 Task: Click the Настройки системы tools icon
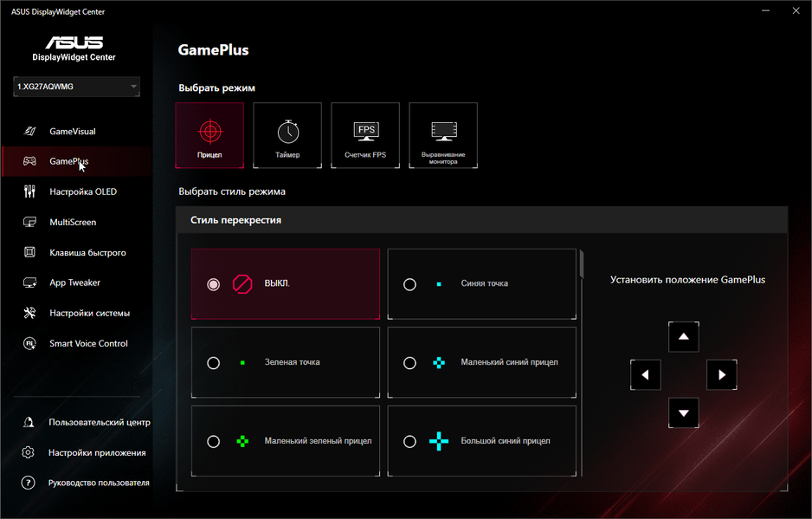[29, 313]
